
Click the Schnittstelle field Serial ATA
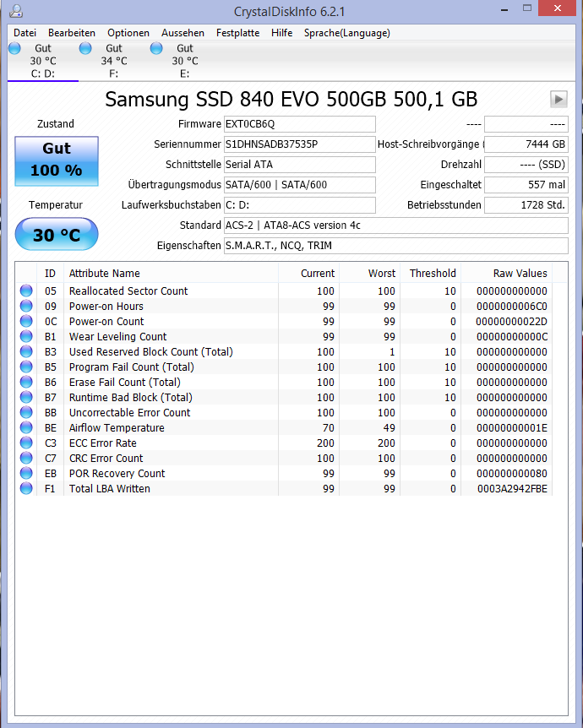tap(300, 165)
